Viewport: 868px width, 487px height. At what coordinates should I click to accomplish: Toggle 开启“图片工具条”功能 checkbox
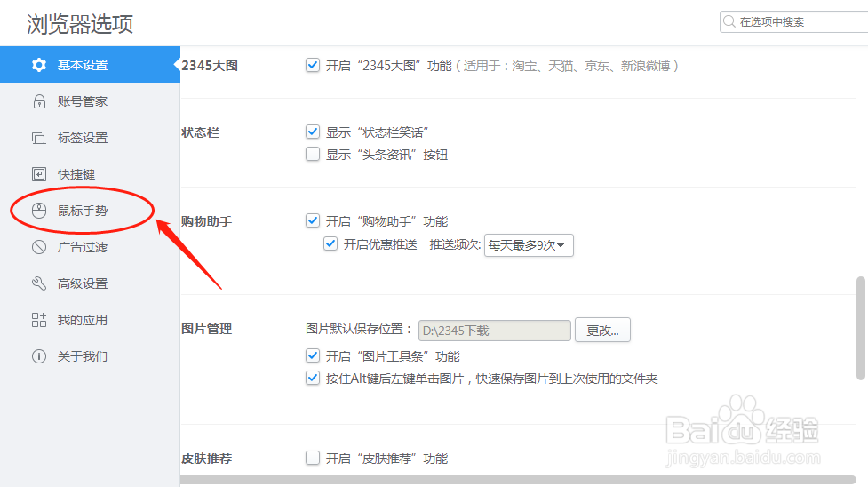click(x=313, y=355)
